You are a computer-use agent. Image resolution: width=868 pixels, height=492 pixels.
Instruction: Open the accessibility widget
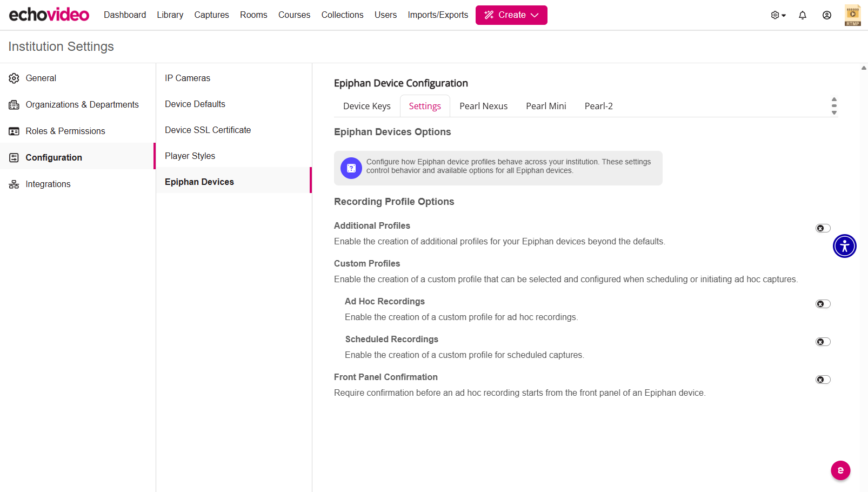coord(845,246)
